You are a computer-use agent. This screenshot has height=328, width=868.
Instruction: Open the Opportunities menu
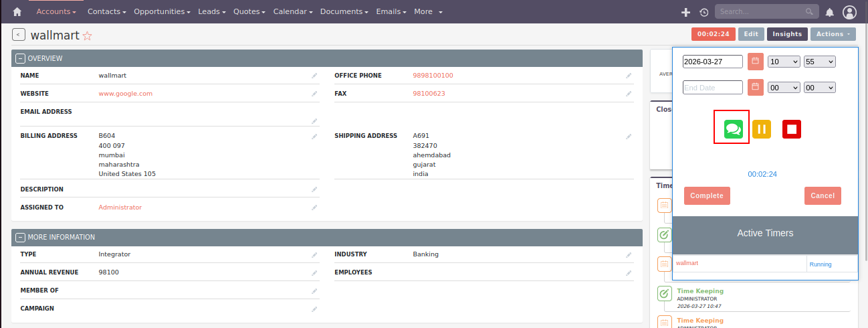[162, 12]
